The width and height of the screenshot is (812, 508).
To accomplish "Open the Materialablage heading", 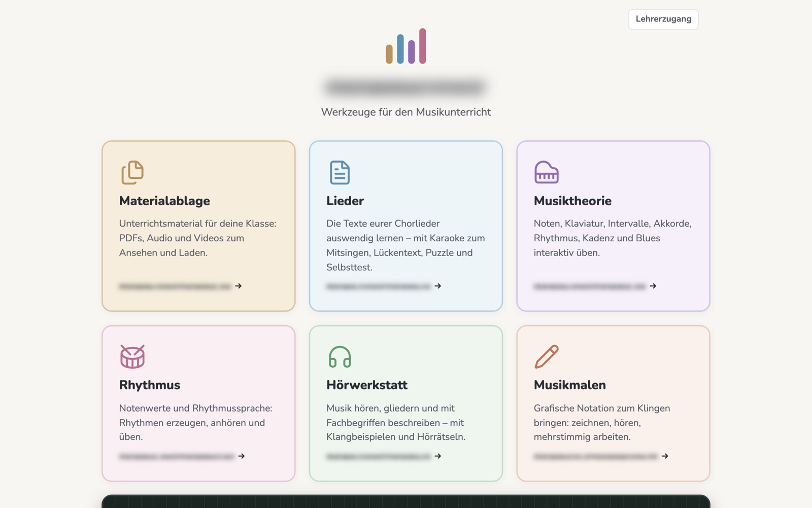I will (x=164, y=201).
